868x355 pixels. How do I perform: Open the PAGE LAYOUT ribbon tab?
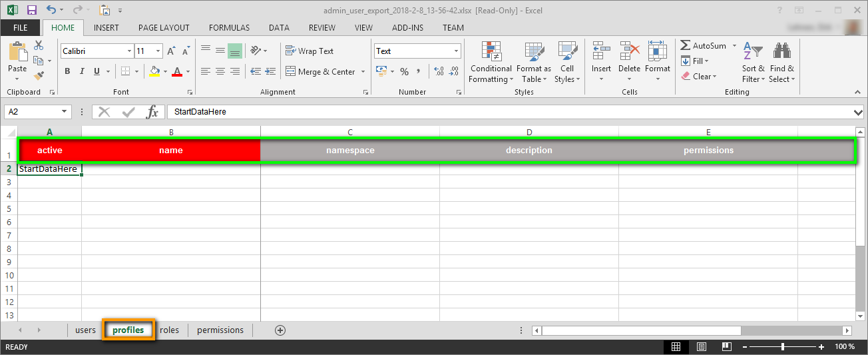click(164, 28)
